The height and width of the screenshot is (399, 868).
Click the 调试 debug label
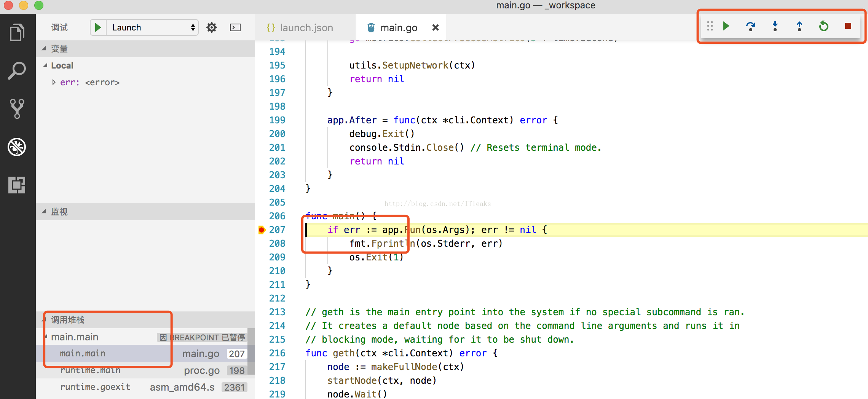pos(59,27)
